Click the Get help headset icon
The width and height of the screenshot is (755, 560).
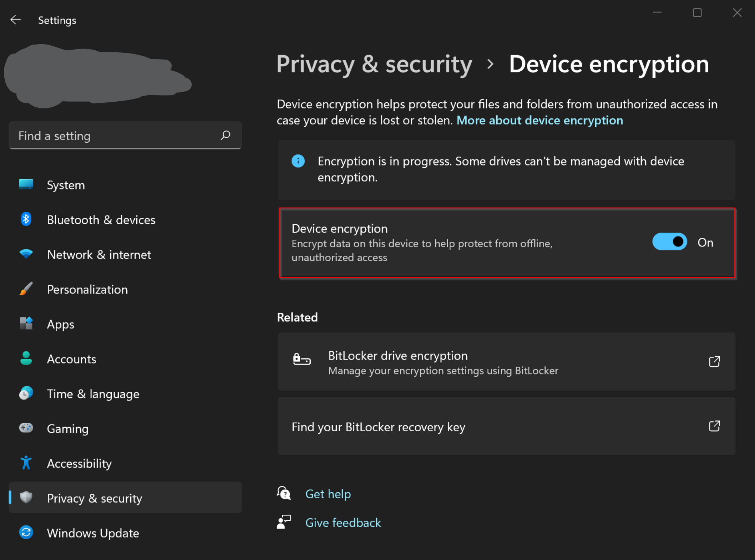pos(284,493)
